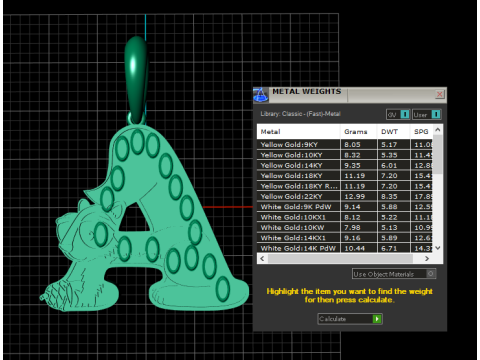This screenshot has height=360, width=480.
Task: Click the green arrow on Calculate button
Action: tap(377, 319)
